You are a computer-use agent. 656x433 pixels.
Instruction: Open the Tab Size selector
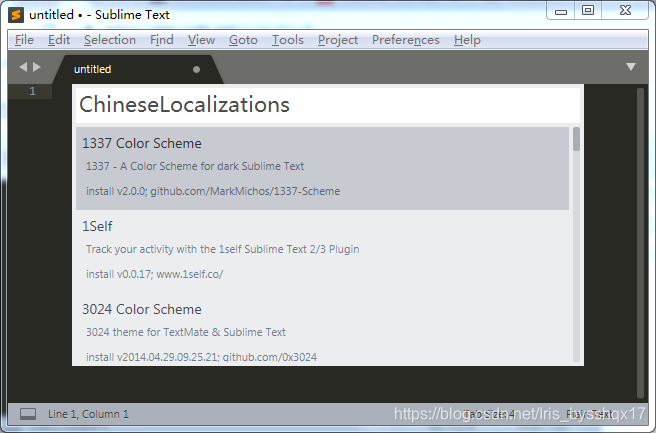click(x=489, y=414)
